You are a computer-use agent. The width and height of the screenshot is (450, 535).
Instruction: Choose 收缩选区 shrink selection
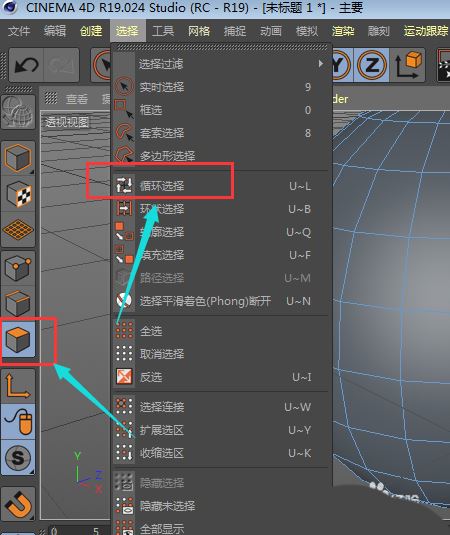[221, 453]
